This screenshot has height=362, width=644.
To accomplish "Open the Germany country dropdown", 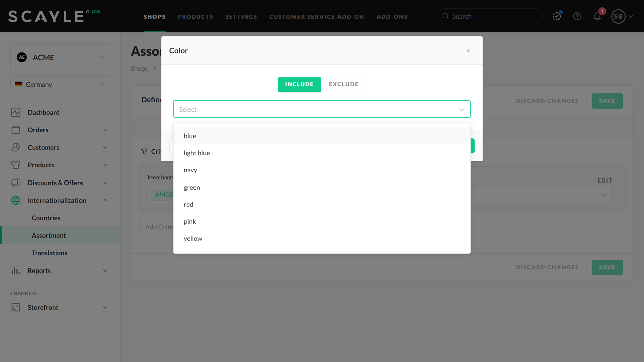I will coord(60,84).
